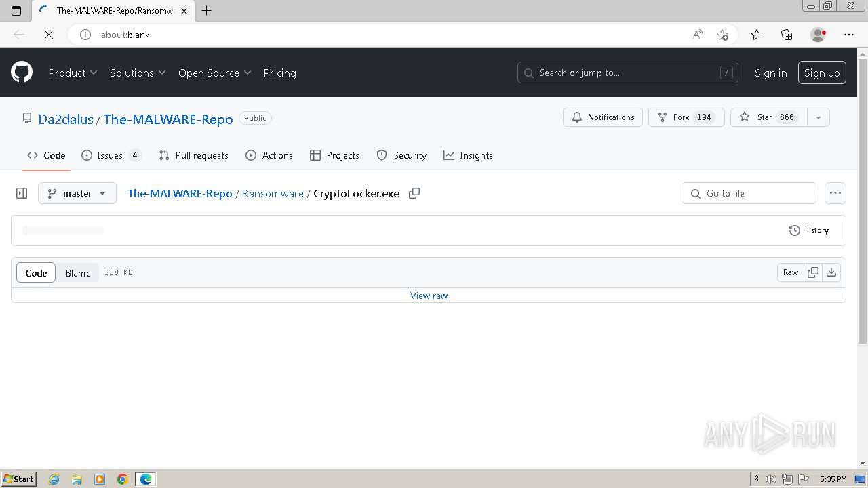This screenshot has height=488, width=868.
Task: Click the Go to file search box
Action: (x=749, y=193)
